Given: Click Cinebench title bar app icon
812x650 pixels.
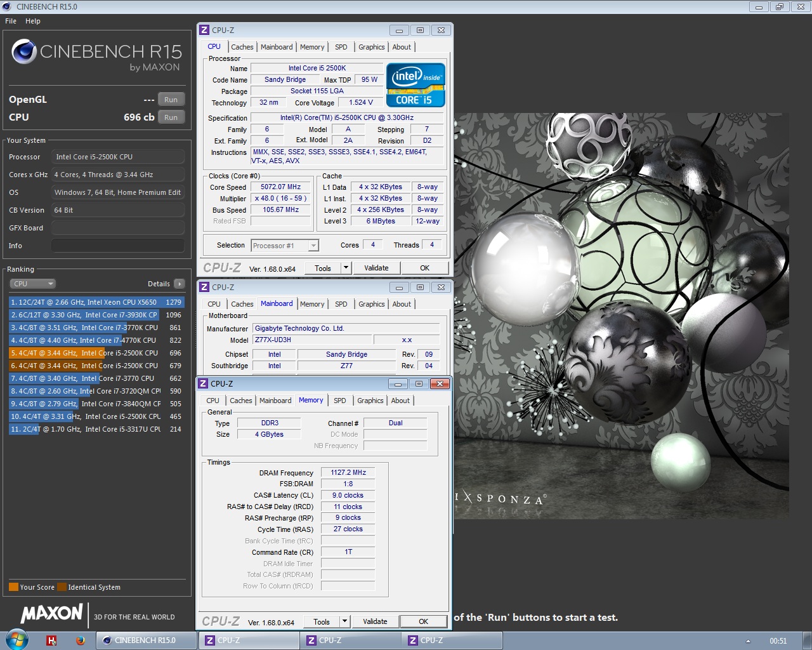Looking at the screenshot, I should pos(7,6).
